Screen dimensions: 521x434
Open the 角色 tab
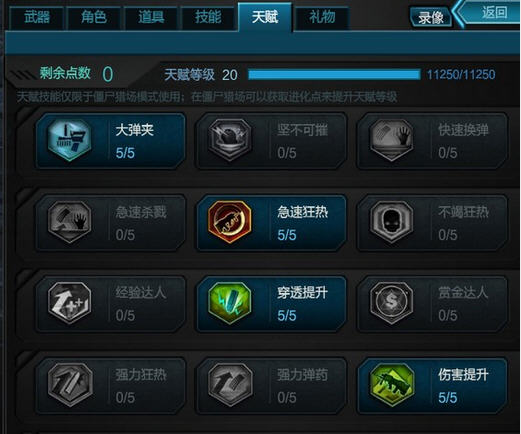[x=94, y=18]
